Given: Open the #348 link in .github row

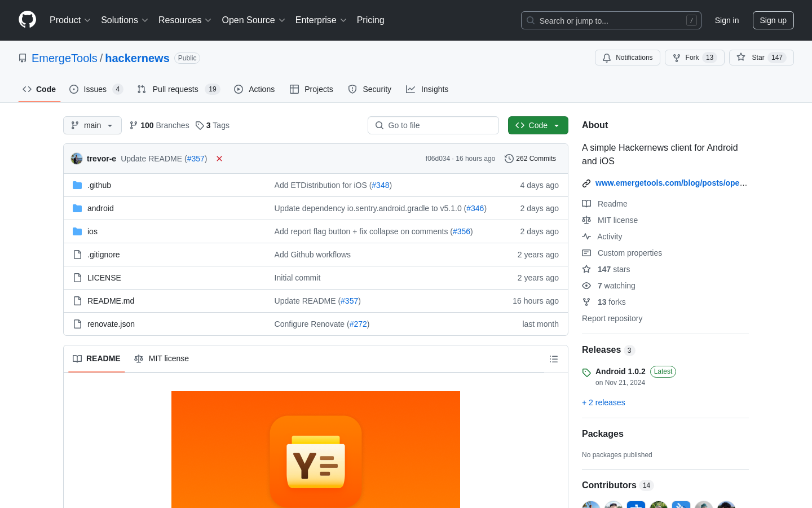Looking at the screenshot, I should tap(380, 185).
